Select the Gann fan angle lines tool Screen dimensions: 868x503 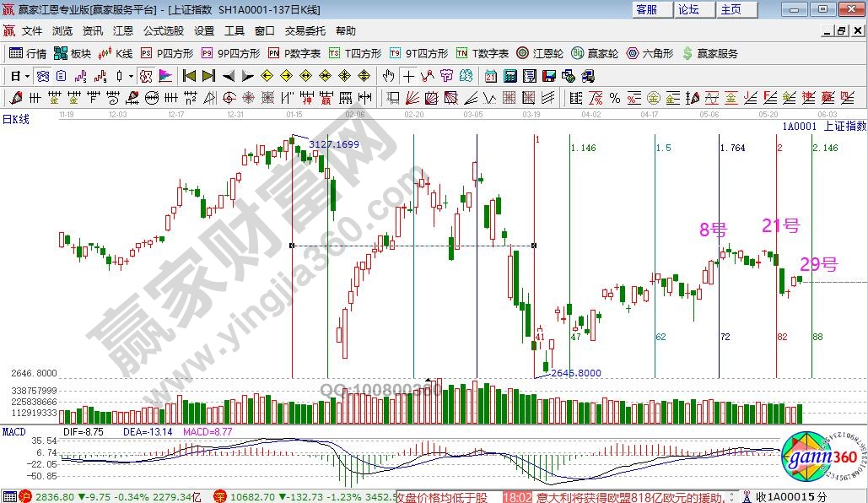coord(412,98)
